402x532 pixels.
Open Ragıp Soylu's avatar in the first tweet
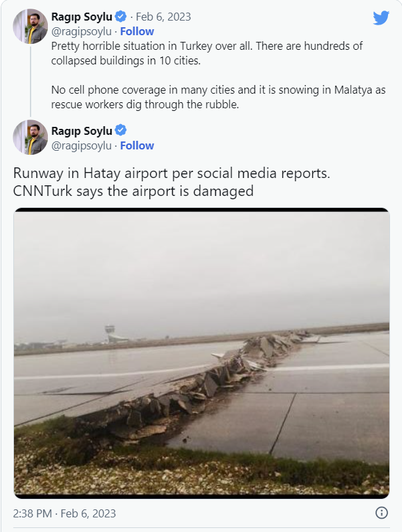[30, 27]
